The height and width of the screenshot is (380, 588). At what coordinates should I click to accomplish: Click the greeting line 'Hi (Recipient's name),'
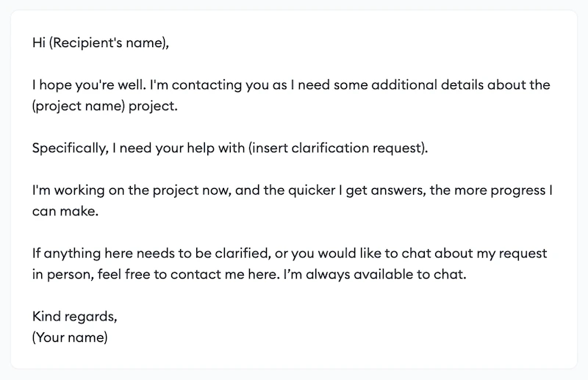(x=101, y=43)
